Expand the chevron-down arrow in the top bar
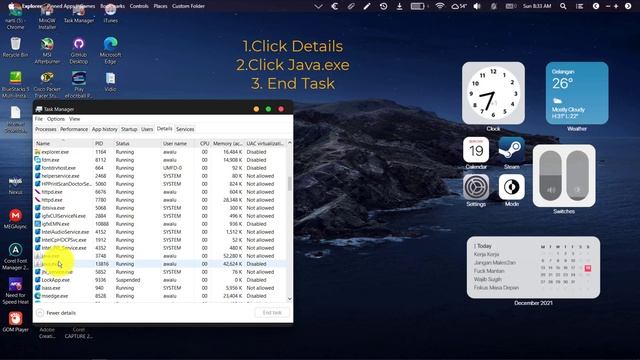The height and width of the screenshot is (360, 640). click(x=318, y=6)
